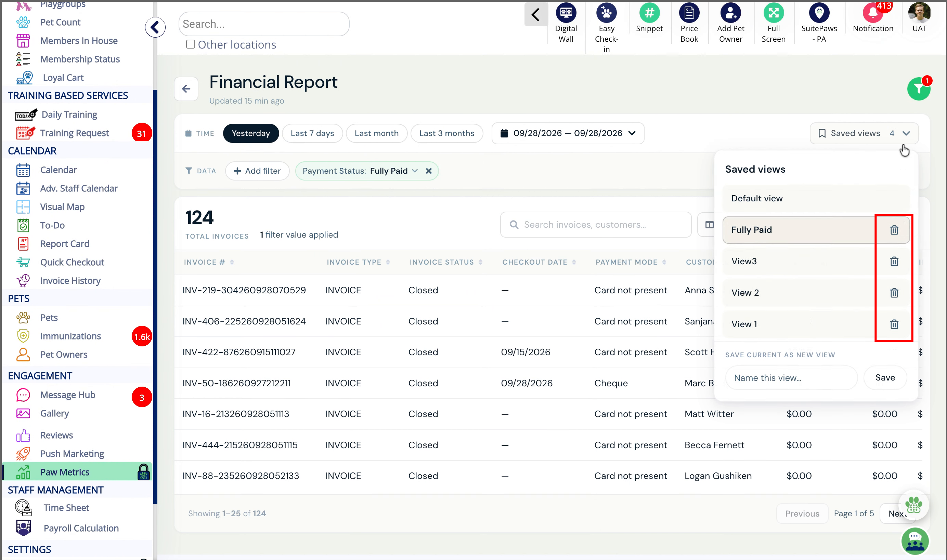Expand the Saved views dropdown

coord(864,133)
